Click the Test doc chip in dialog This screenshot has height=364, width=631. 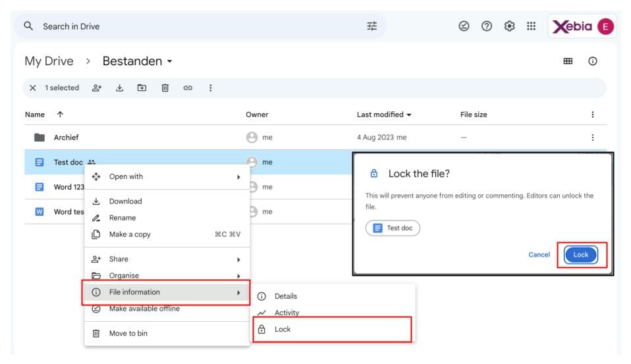[393, 228]
